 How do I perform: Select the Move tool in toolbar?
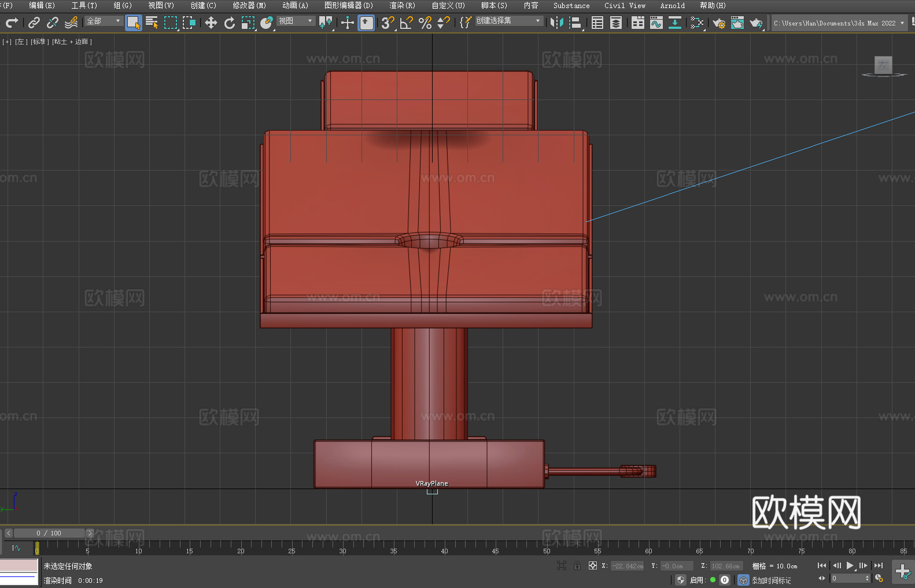211,23
